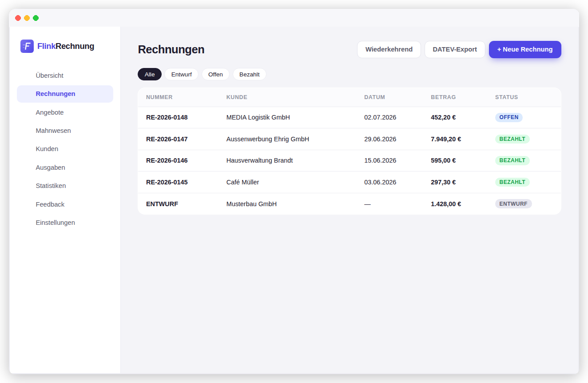The height and width of the screenshot is (383, 588).
Task: Click the Rechnungen page heading
Action: [x=171, y=49]
